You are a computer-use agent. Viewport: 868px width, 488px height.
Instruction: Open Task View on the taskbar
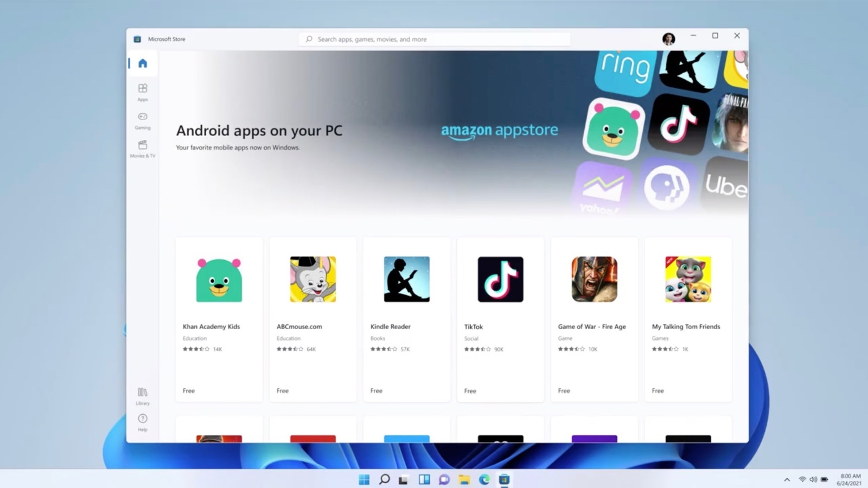tap(404, 479)
